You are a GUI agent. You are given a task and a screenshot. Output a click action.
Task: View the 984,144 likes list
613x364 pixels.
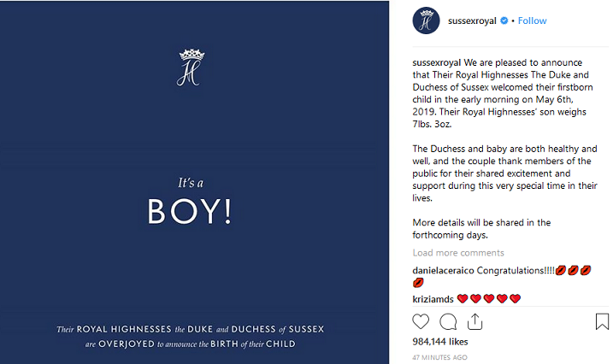(440, 342)
